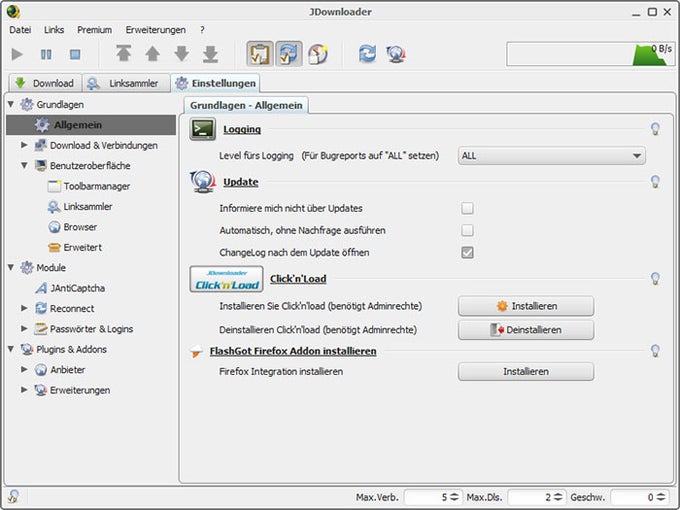The height and width of the screenshot is (510, 680).
Task: Enable 'Automatisch, ohne Nachfrage ausführen' checkbox
Action: (x=467, y=230)
